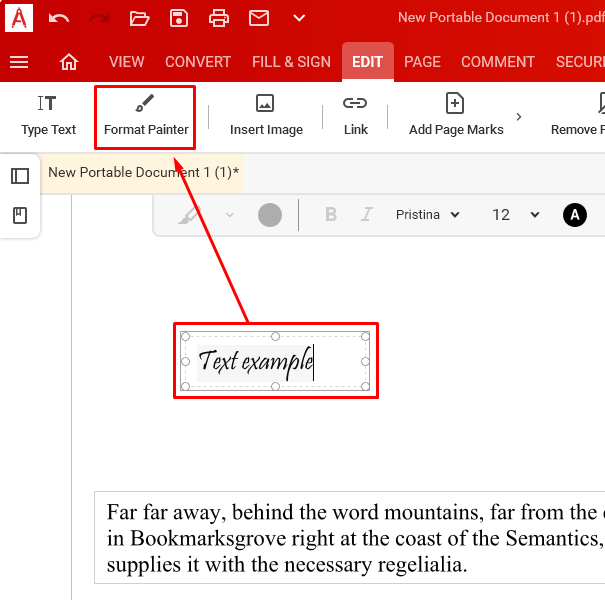Screen dimensions: 605x600
Task: Select the Type Text tool
Action: [48, 116]
